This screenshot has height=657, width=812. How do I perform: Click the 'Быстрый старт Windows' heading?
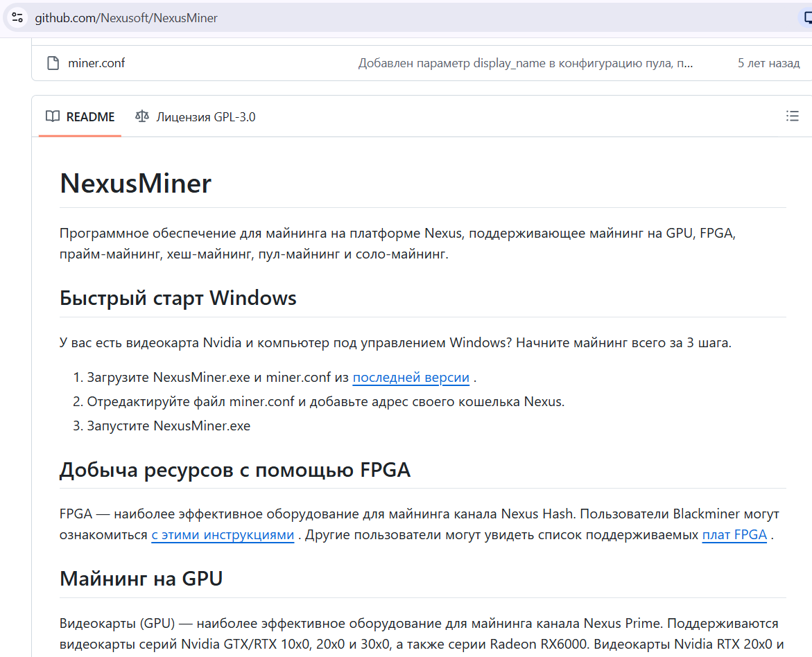[178, 298]
